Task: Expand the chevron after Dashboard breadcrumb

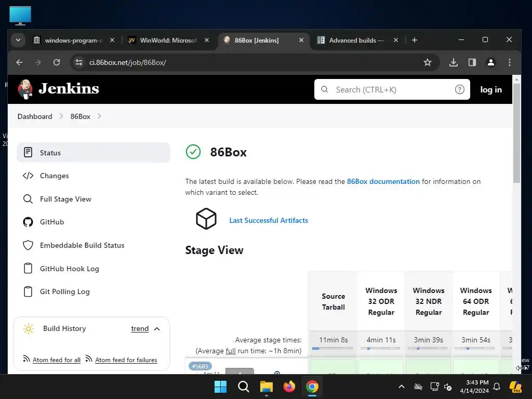Action: coord(61,116)
